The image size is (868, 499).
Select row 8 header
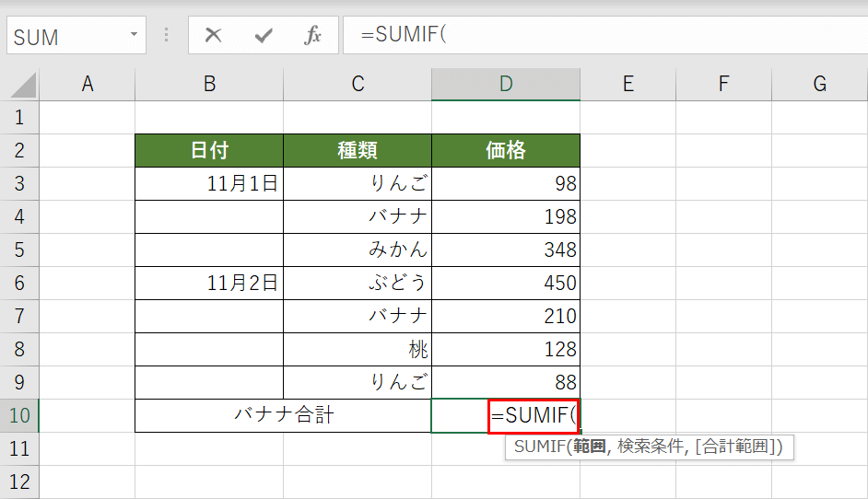[19, 350]
